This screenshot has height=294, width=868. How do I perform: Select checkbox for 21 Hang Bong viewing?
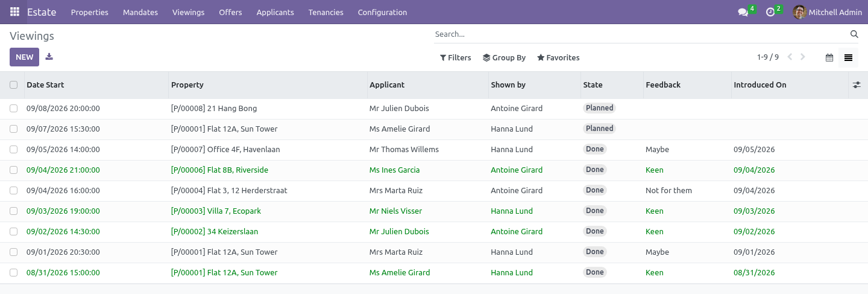coord(14,109)
